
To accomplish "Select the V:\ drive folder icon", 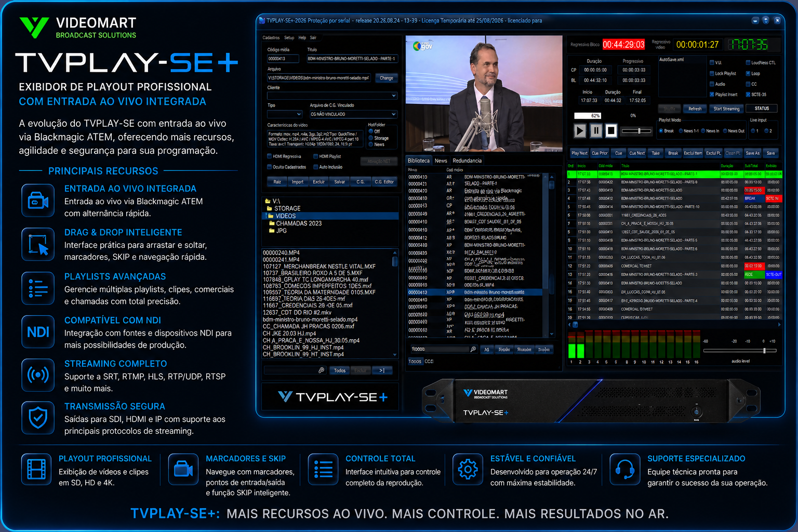I will 268,201.
